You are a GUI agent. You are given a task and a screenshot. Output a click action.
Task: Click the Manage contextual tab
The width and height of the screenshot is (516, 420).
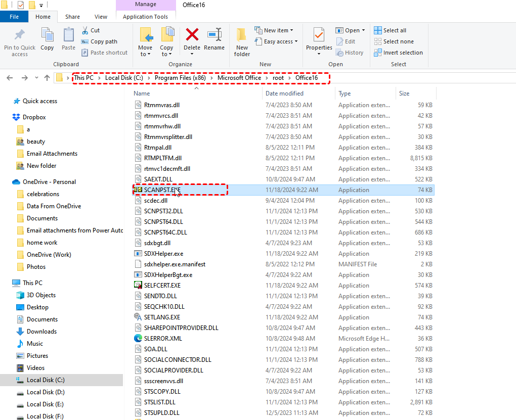click(146, 5)
